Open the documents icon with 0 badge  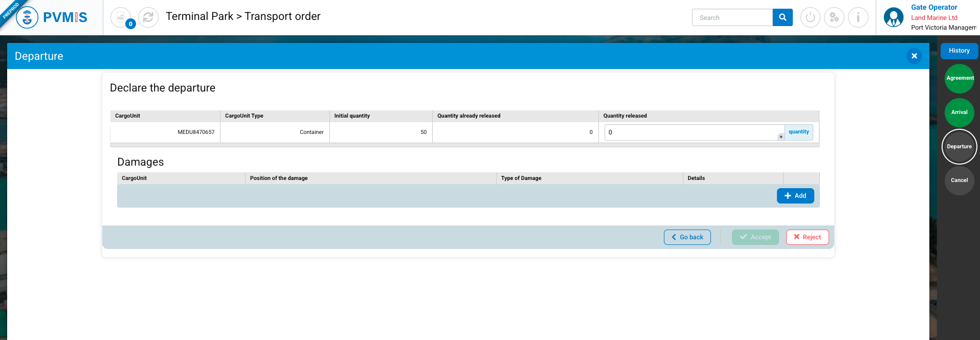[121, 17]
